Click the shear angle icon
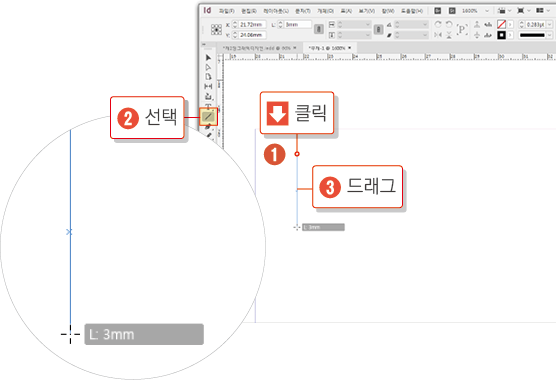 point(389,35)
